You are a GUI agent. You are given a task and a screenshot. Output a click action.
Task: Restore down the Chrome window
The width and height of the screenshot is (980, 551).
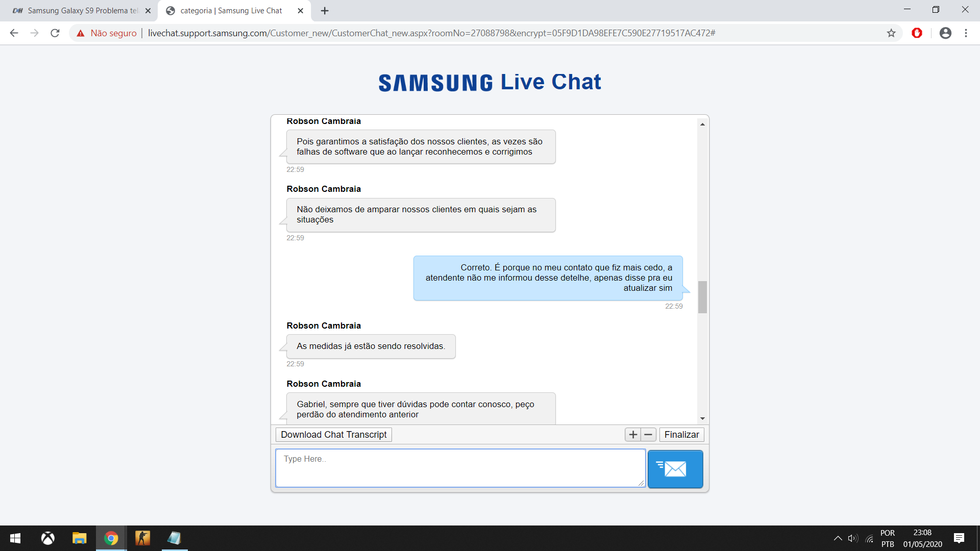[x=936, y=10]
